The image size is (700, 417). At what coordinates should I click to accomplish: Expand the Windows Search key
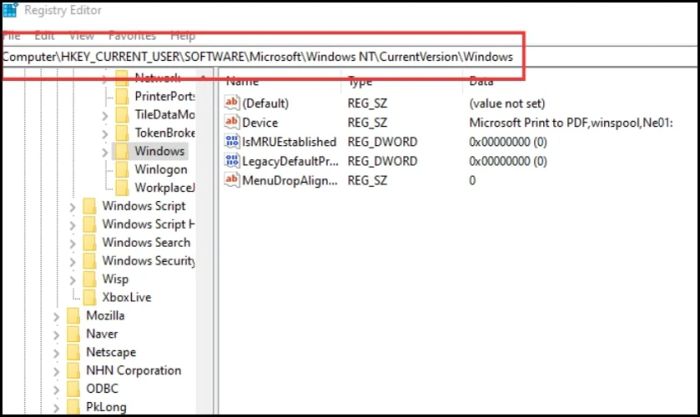tap(72, 243)
